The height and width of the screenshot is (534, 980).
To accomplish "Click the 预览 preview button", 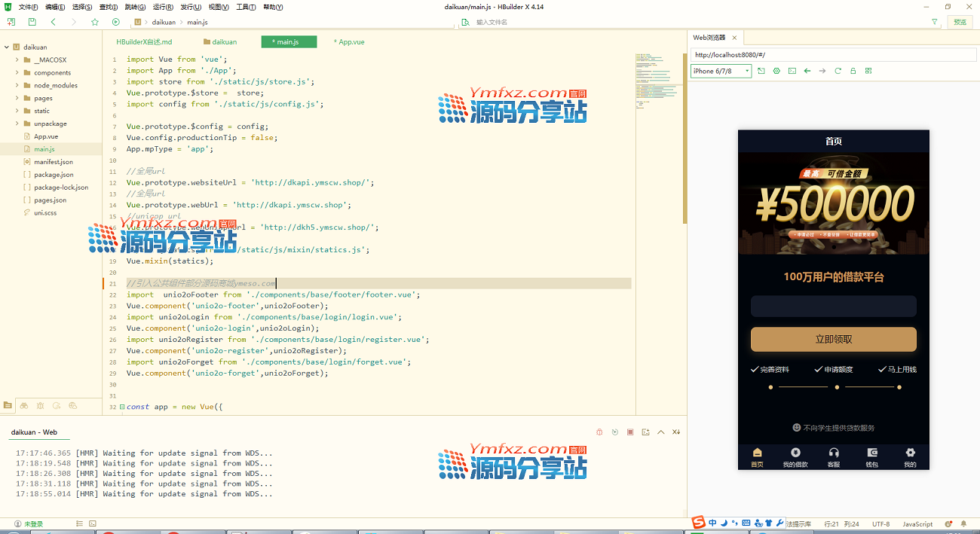I will [x=960, y=22].
